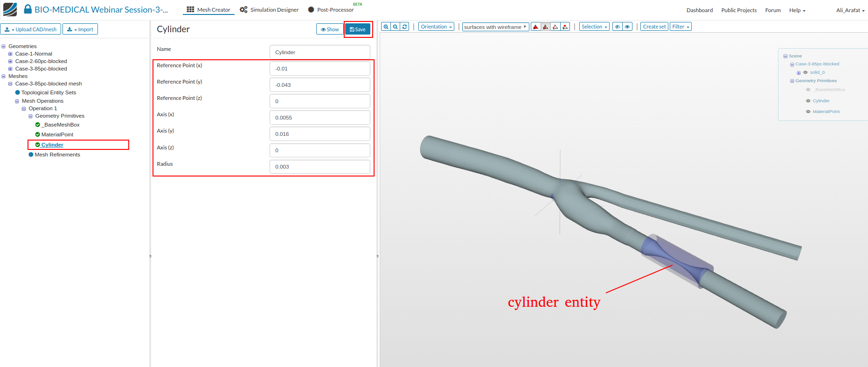Select the vertex point picking mode
The height and width of the screenshot is (367, 868).
point(565,27)
